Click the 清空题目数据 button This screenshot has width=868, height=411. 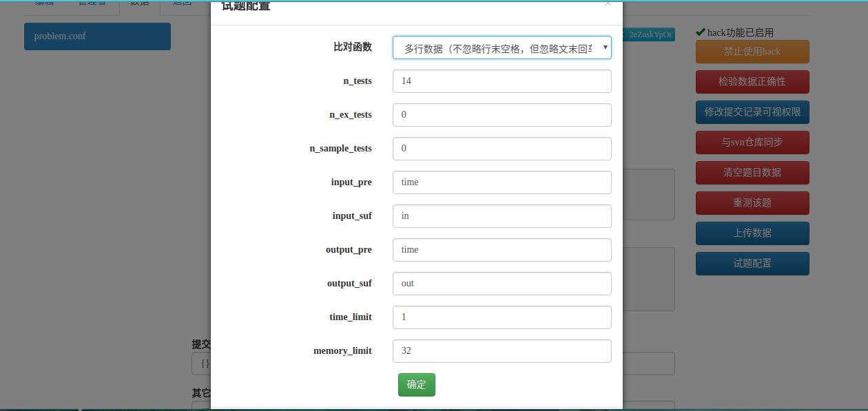[752, 173]
